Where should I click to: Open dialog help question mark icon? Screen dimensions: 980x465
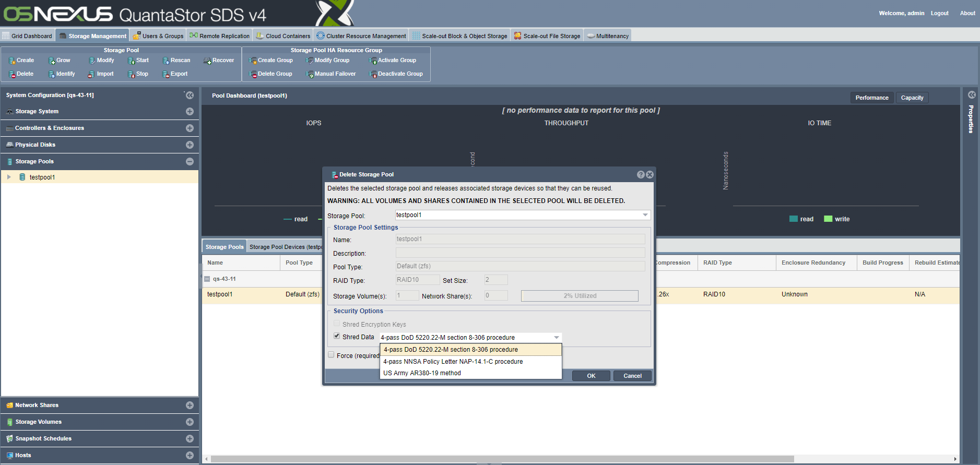click(x=641, y=175)
